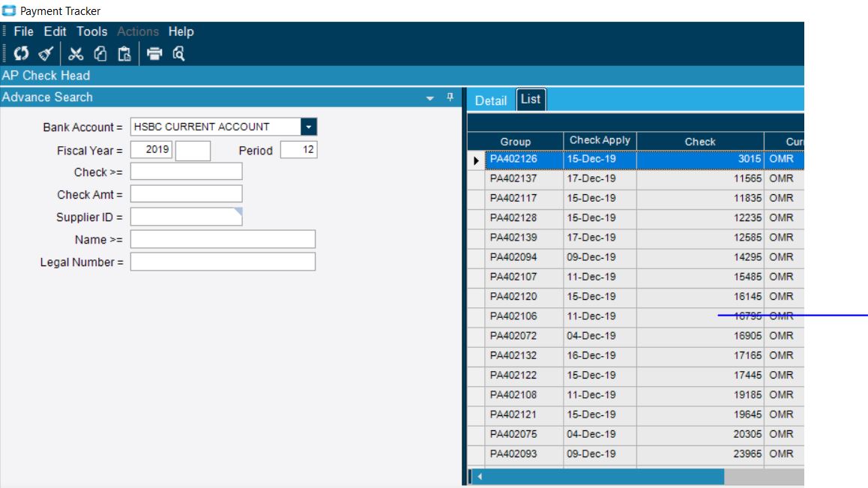Click the Print Preview magnifier icon
Screen dimensions: 868x488
tap(178, 54)
